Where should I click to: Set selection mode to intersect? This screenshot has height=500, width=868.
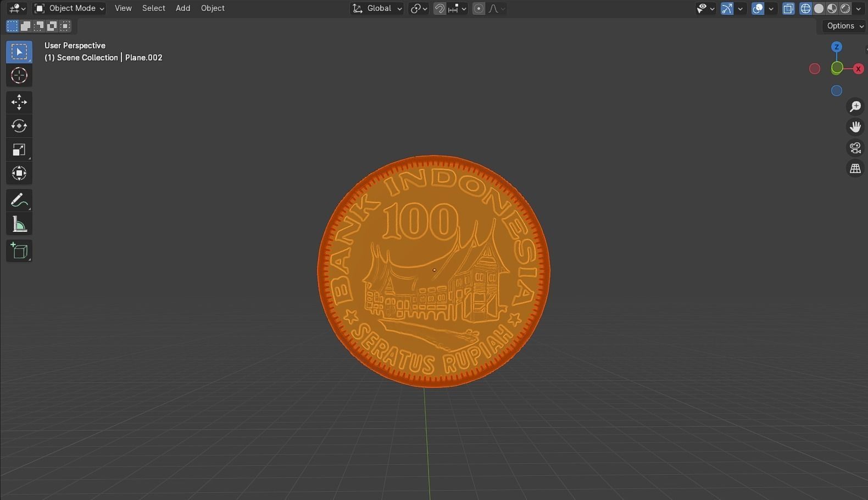pos(65,26)
